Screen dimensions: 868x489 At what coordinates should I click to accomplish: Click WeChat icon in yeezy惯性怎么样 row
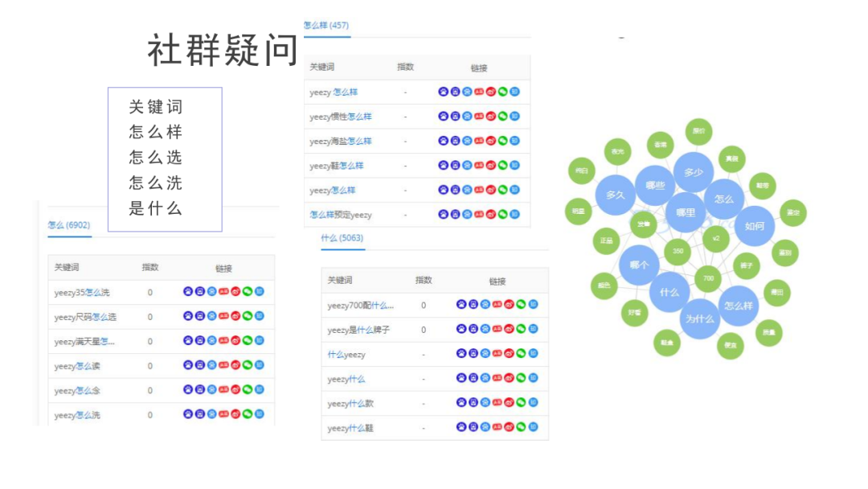(502, 117)
